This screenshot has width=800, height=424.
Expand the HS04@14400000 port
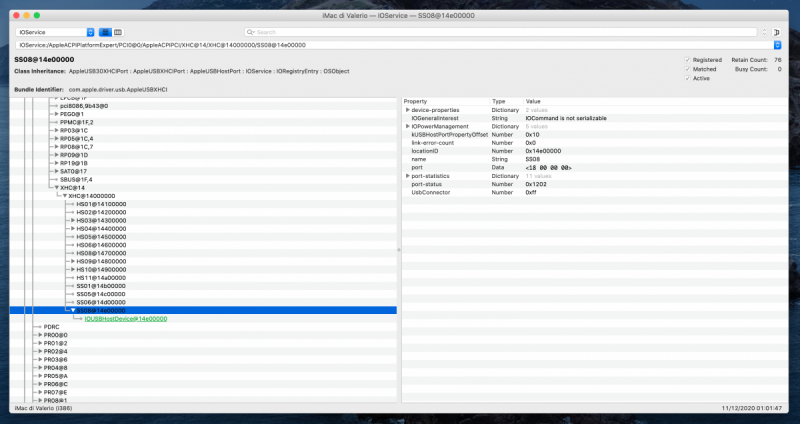(73, 229)
